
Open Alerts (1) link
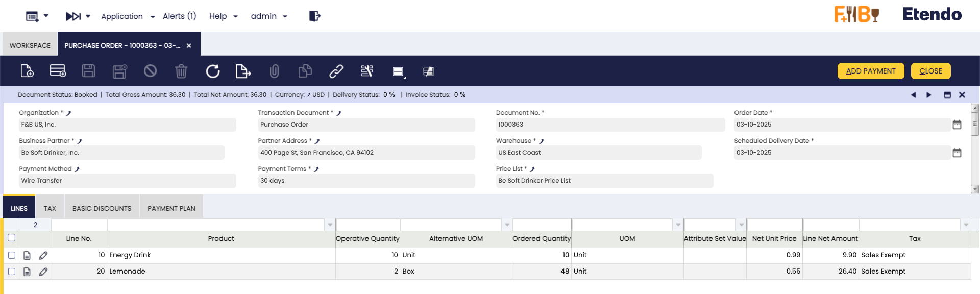[179, 16]
